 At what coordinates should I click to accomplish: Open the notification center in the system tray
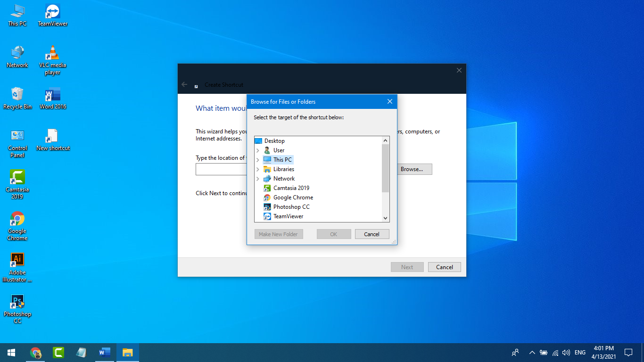point(628,352)
